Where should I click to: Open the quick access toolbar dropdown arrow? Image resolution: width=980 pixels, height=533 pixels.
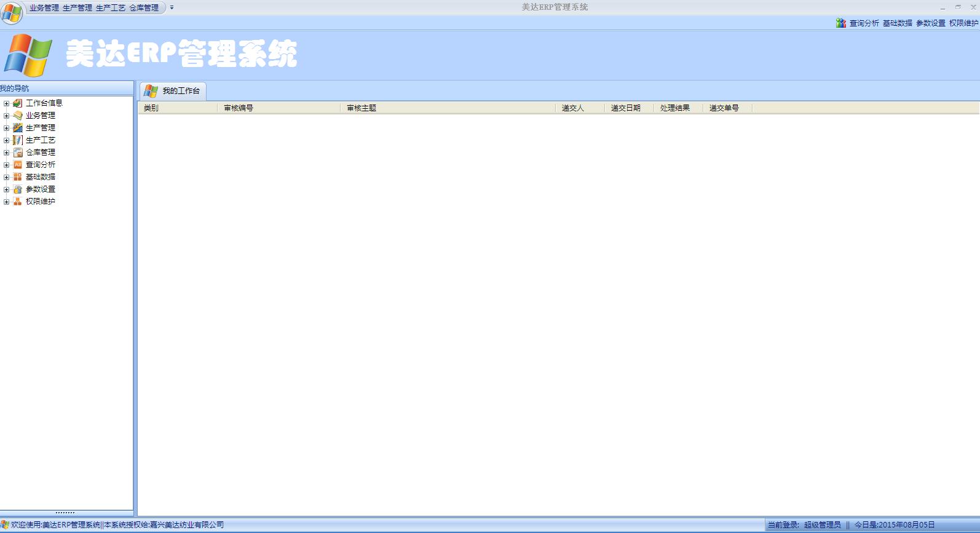(x=172, y=8)
